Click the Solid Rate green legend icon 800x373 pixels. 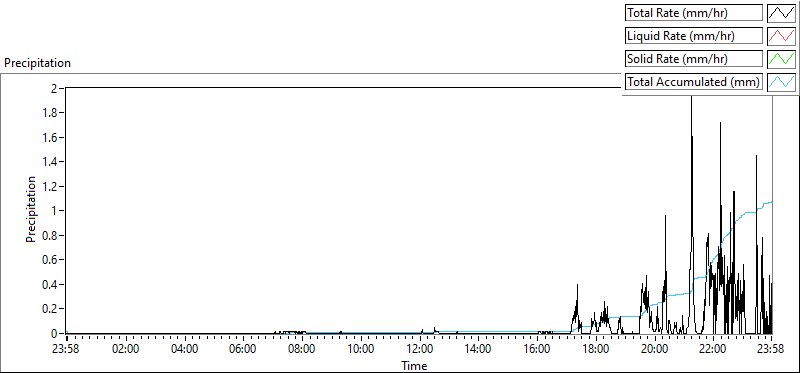[x=782, y=59]
